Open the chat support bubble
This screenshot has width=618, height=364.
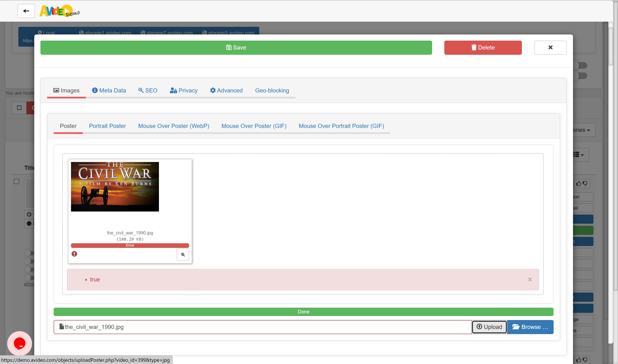click(19, 343)
